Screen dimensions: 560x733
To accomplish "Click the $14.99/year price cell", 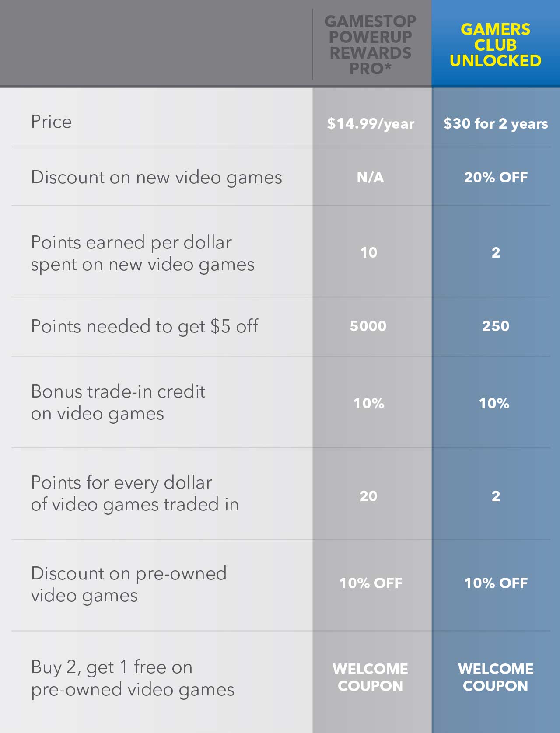I will 371,123.
